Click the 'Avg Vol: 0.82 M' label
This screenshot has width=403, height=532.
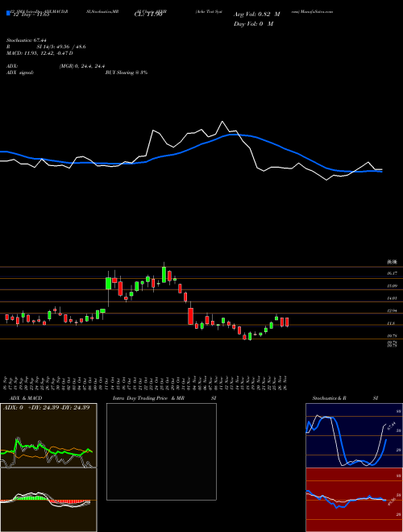[x=256, y=15]
